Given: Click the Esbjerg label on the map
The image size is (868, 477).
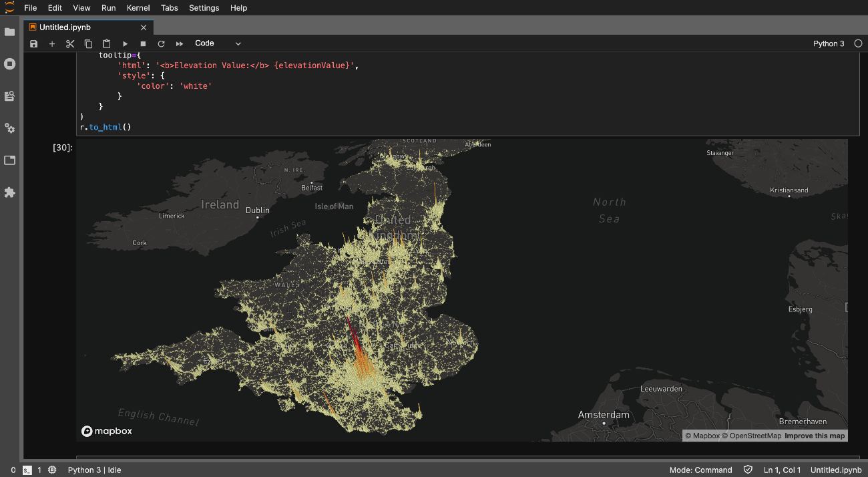Looking at the screenshot, I should tap(800, 309).
